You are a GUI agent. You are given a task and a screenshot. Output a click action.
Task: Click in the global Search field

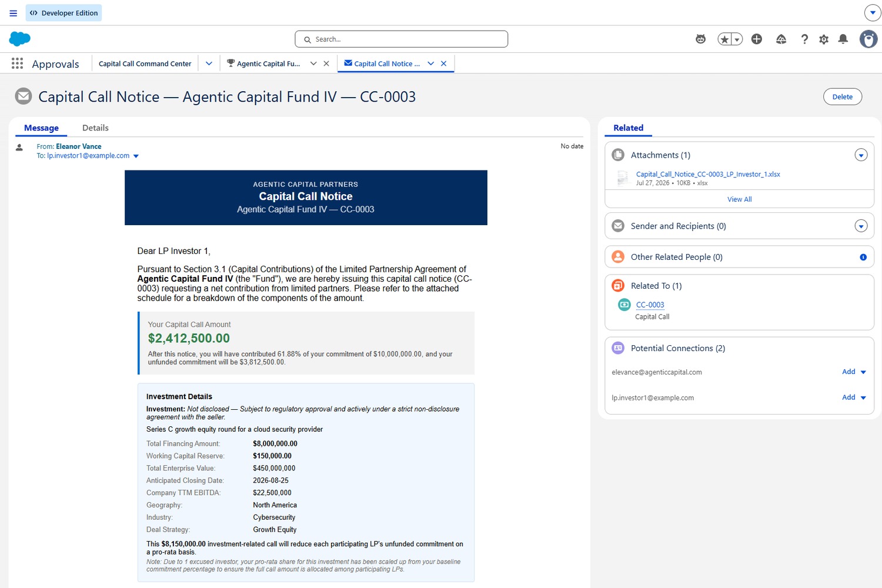coord(402,39)
